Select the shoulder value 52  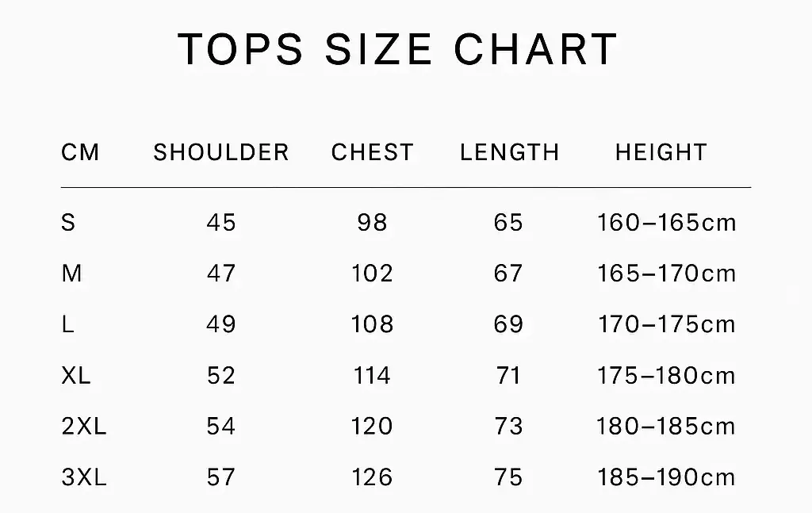[x=221, y=375]
